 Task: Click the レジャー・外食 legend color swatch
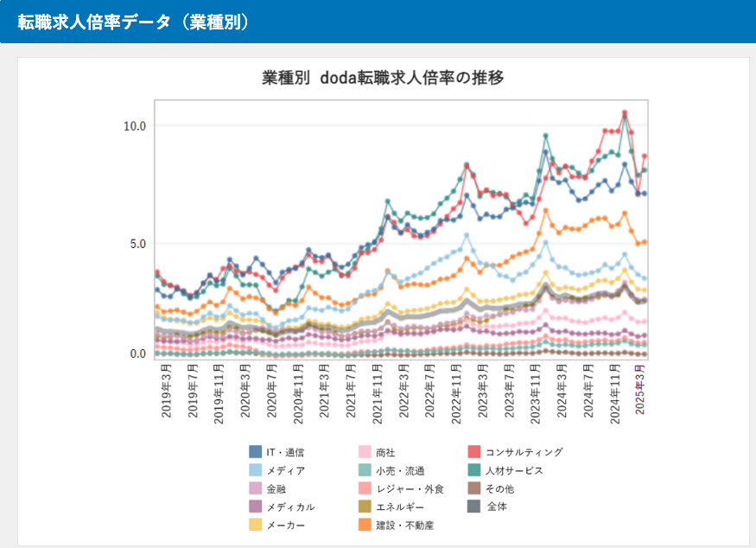point(365,488)
